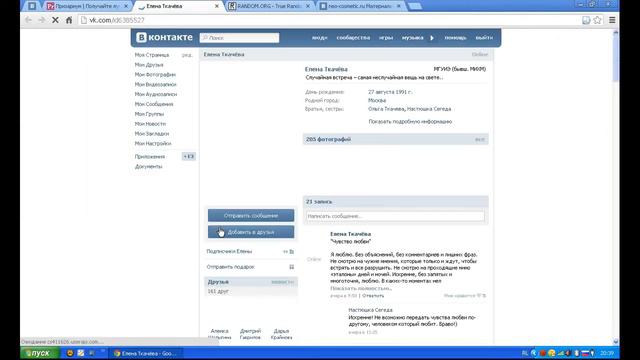
Task: Open Друзья section header
Action: pos(218,282)
